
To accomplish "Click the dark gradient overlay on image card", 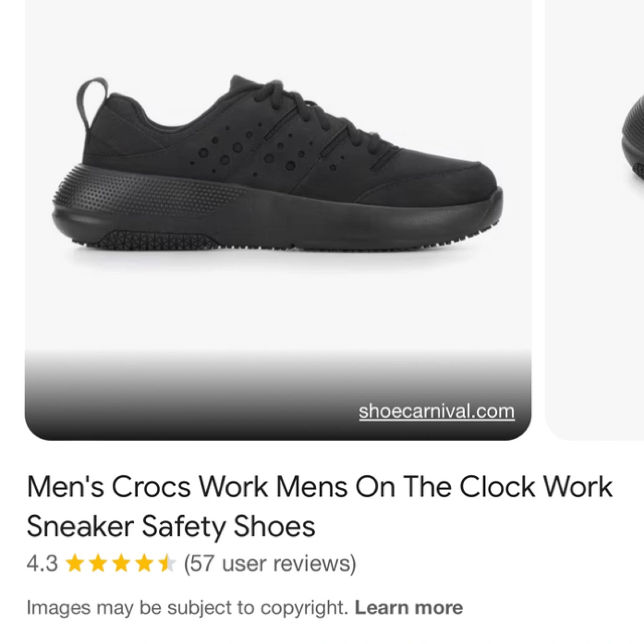I will pyautogui.click(x=278, y=394).
